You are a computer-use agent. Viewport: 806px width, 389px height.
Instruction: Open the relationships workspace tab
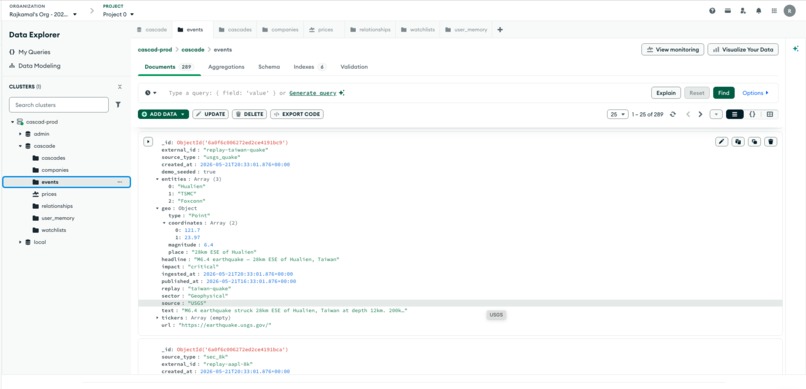(x=370, y=30)
